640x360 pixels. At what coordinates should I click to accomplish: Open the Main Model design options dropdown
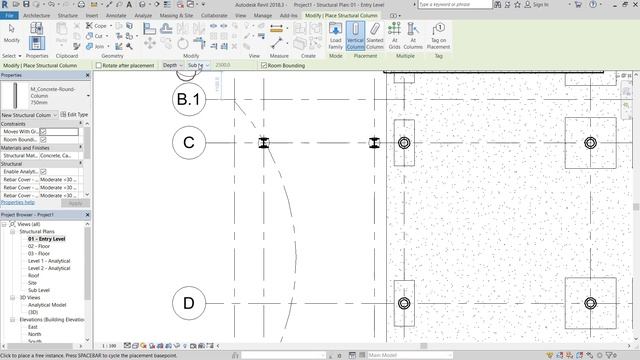click(409, 356)
